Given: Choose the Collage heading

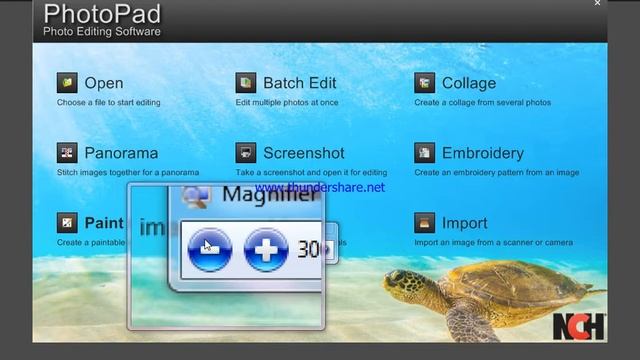Looking at the screenshot, I should [x=469, y=83].
